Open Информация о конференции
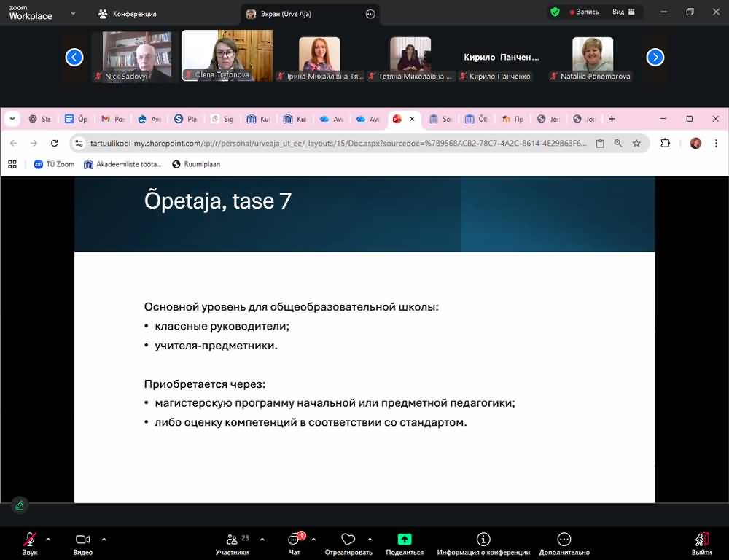This screenshot has height=560, width=729. [x=483, y=540]
